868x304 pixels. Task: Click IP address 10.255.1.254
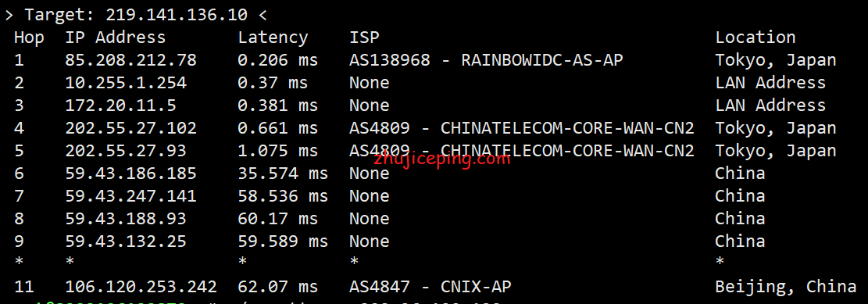pos(126,83)
